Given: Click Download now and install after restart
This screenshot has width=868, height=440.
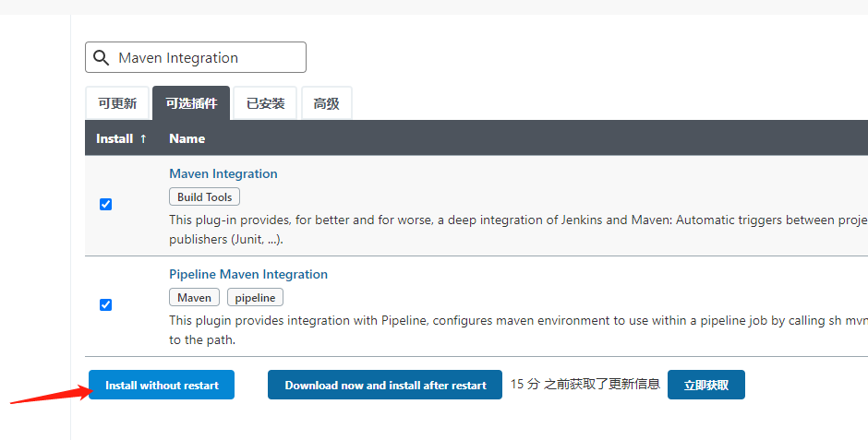Looking at the screenshot, I should coord(385,385).
